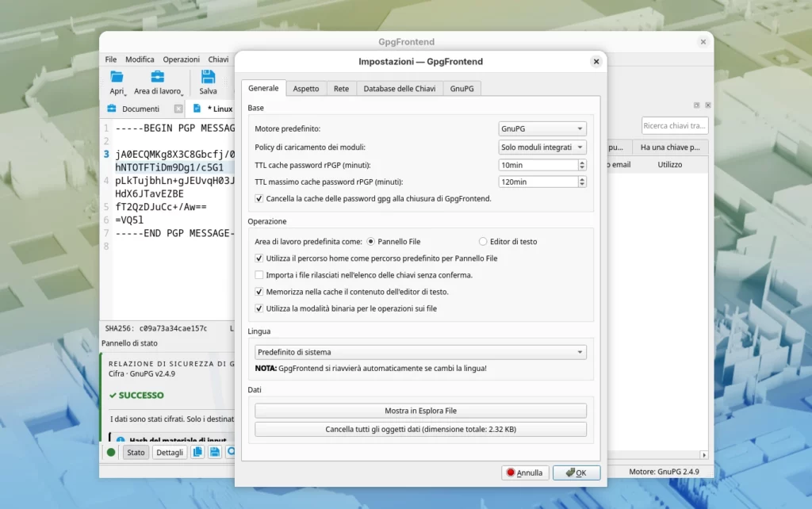Switch to the Database delle Chiavi tab
The image size is (812, 509).
click(x=400, y=89)
